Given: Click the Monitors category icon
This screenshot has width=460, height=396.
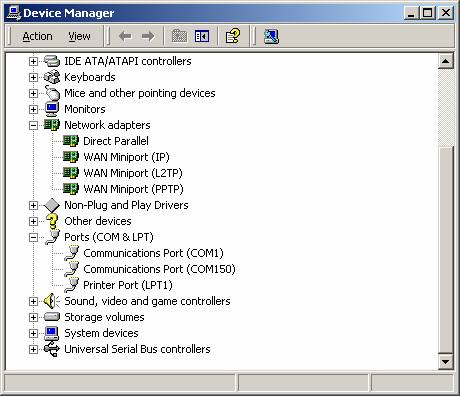Looking at the screenshot, I should coord(52,109).
